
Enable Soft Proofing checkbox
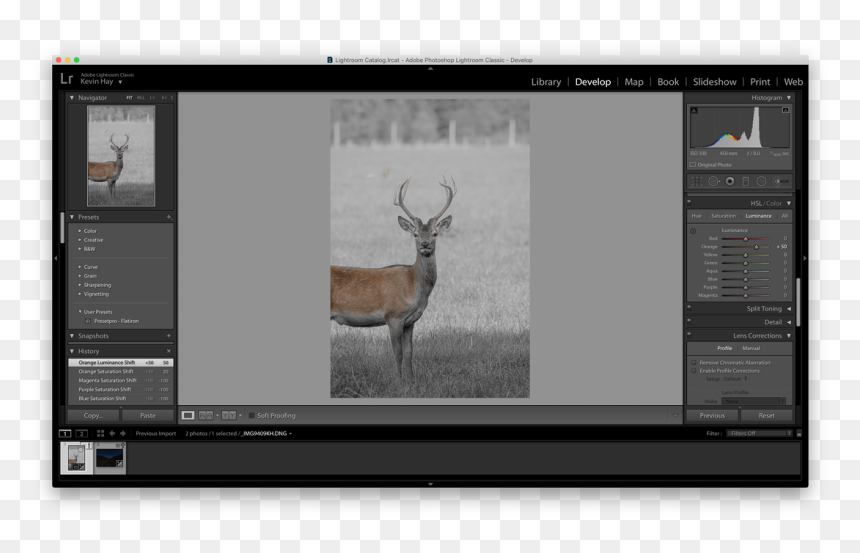coord(252,416)
